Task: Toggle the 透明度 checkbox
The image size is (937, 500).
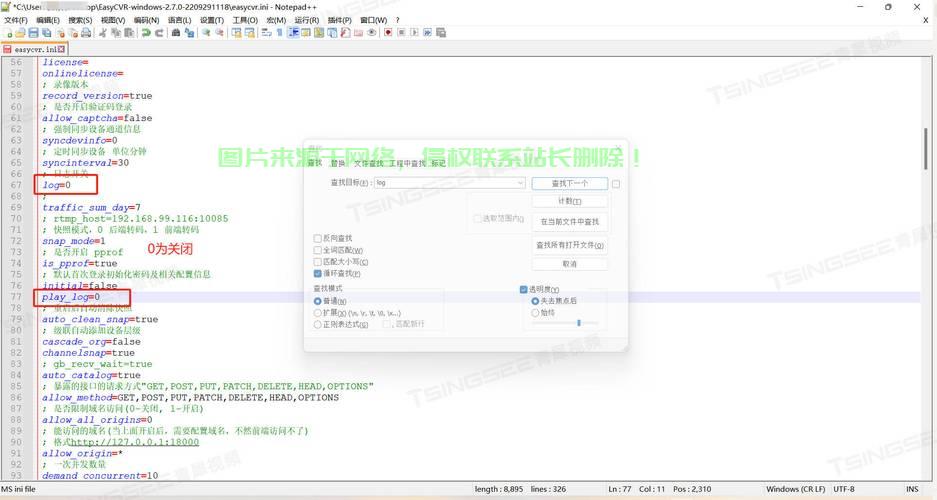Action: tap(523, 289)
